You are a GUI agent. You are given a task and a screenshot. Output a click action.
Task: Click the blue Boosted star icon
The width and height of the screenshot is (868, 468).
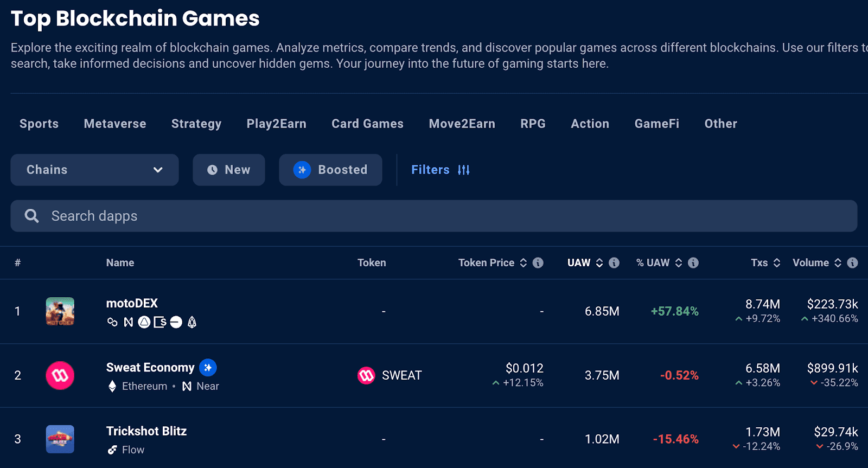coord(302,170)
